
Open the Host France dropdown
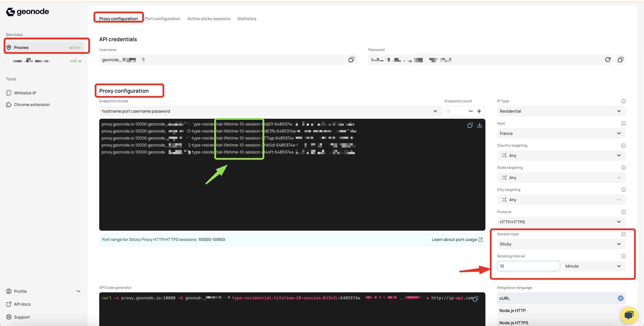pyautogui.click(x=561, y=133)
